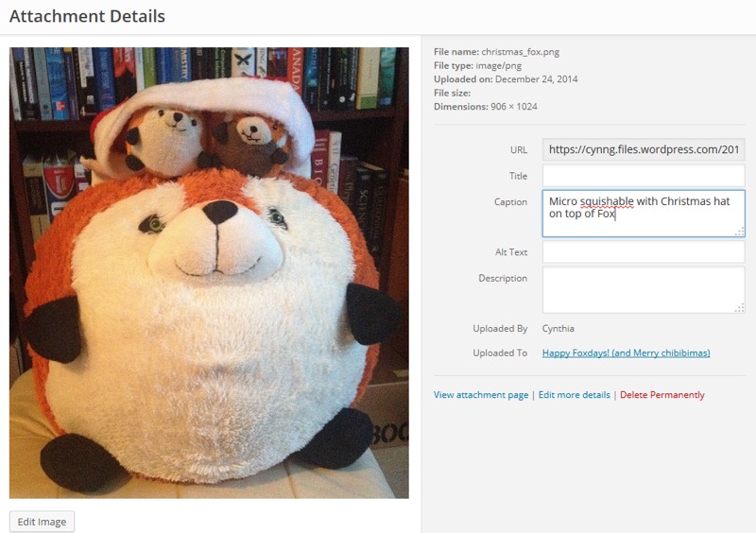Image resolution: width=756 pixels, height=533 pixels.
Task: Click the Description box resize handle
Action: 740,307
